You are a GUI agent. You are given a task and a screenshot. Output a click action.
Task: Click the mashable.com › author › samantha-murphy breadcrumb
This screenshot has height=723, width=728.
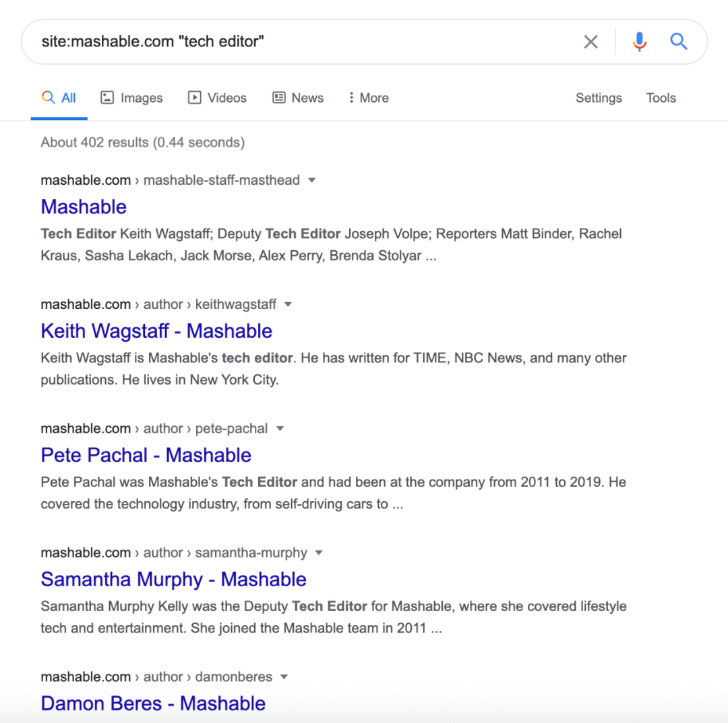(174, 552)
